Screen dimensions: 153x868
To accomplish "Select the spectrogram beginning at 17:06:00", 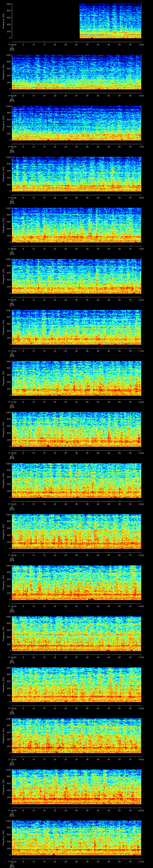I will point(77,123).
